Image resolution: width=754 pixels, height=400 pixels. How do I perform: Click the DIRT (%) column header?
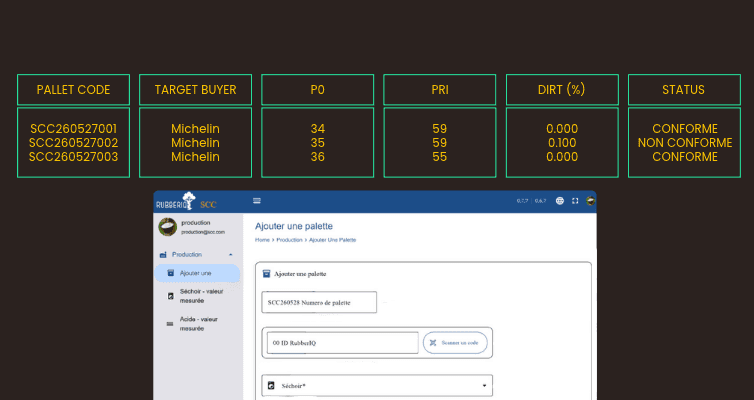pos(562,90)
